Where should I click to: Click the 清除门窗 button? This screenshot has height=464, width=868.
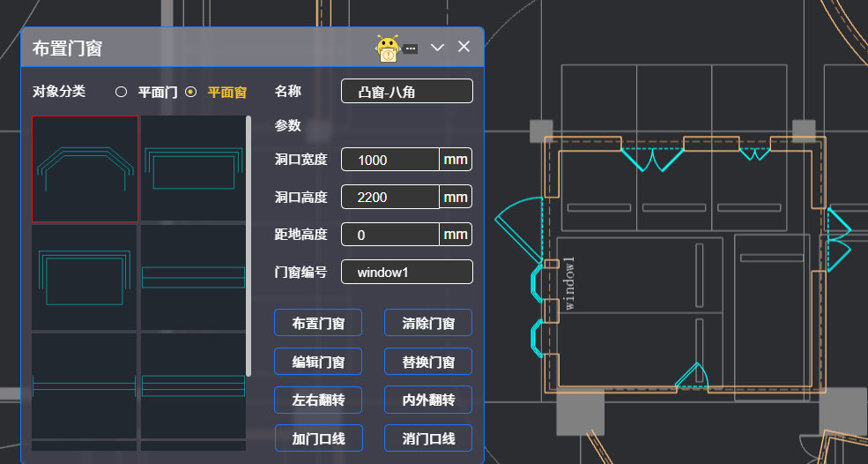[x=428, y=323]
